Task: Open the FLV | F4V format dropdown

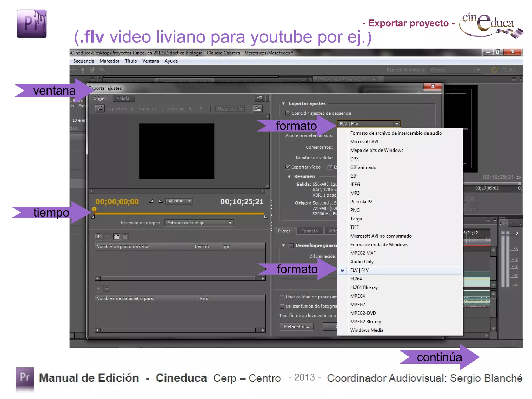Action: click(x=369, y=124)
